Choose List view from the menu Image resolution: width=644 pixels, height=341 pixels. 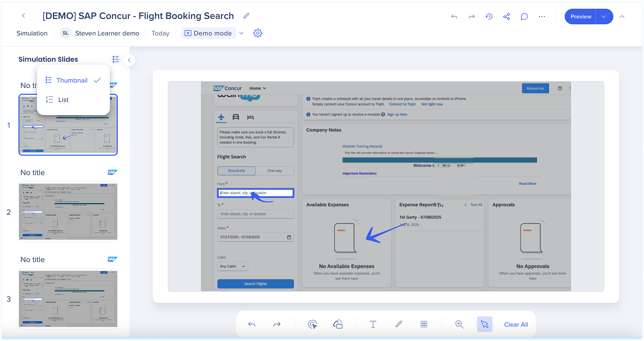coord(63,100)
